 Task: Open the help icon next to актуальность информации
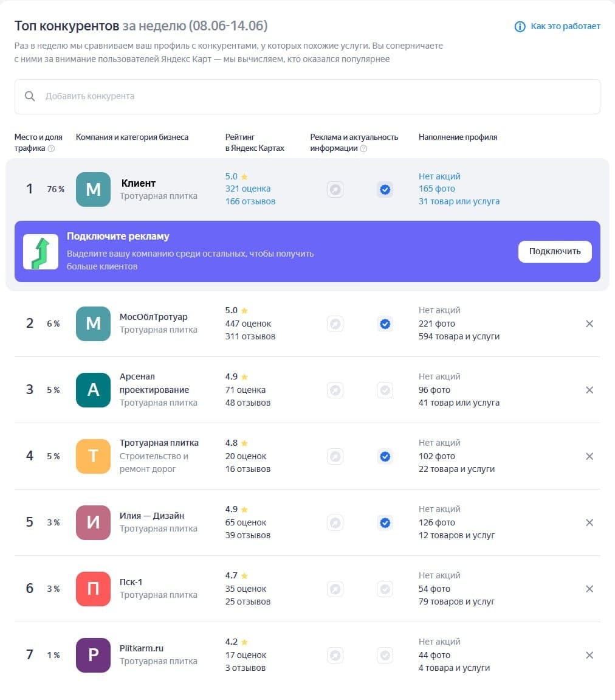(x=363, y=148)
